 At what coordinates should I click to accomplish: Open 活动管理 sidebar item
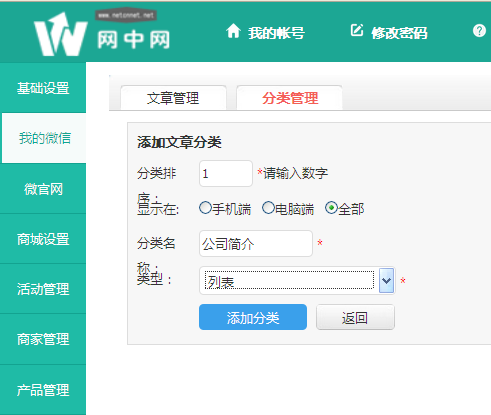tap(43, 289)
